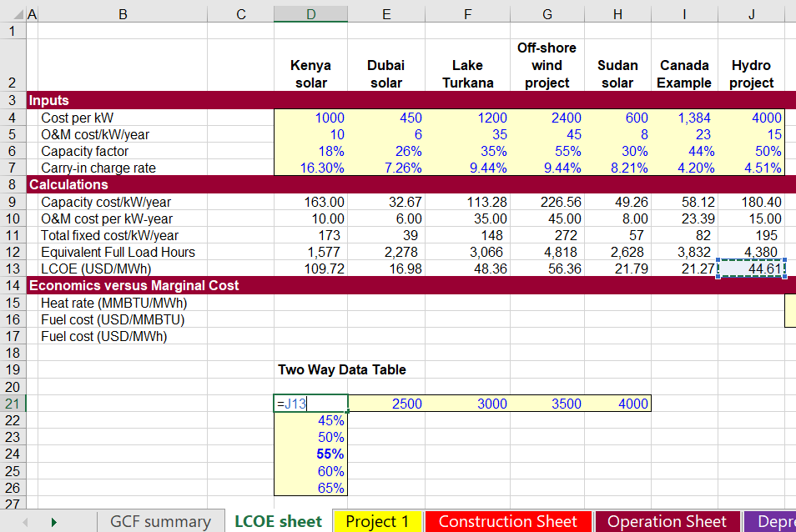Switch to the Construction Sheet tab

click(x=507, y=521)
